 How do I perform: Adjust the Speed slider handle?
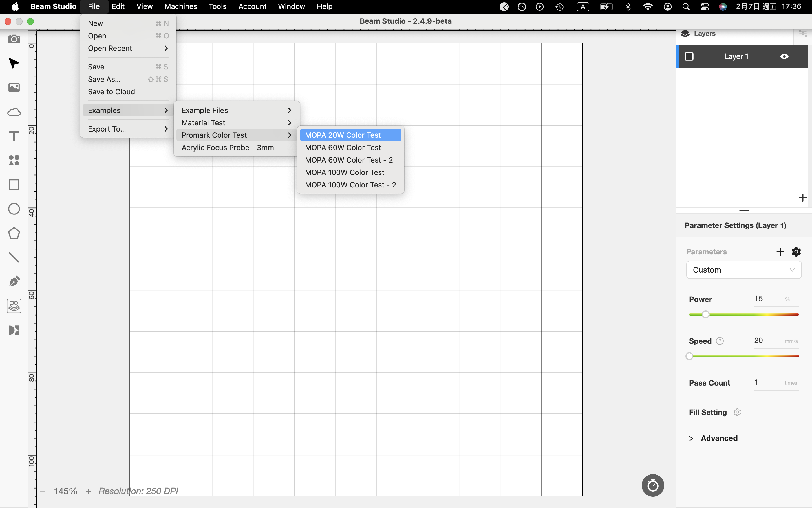pos(689,356)
